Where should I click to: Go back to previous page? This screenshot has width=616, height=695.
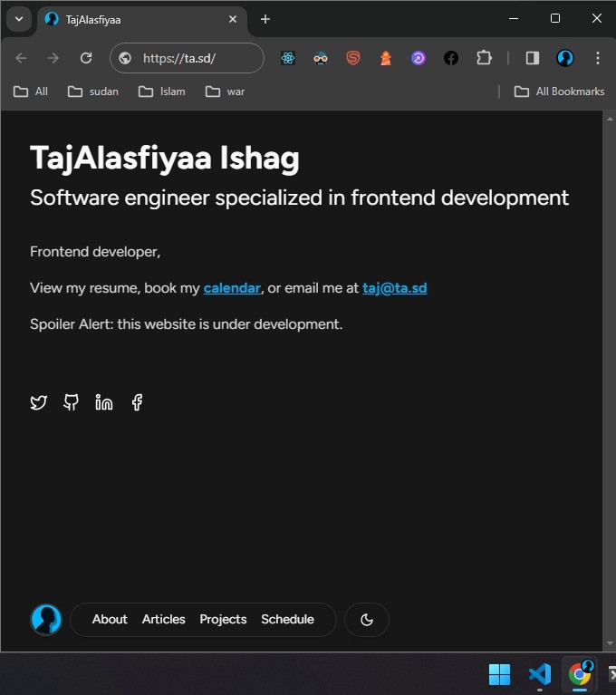pos(21,58)
